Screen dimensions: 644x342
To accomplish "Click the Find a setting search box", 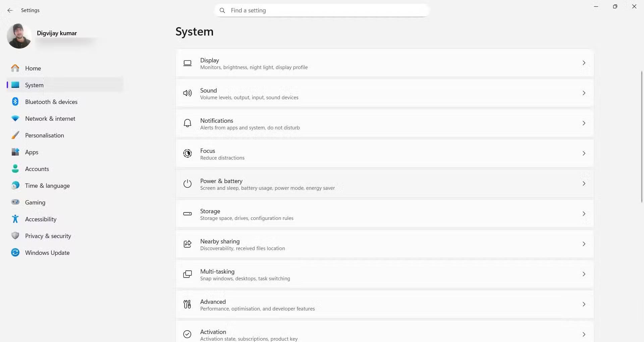I will tap(322, 10).
